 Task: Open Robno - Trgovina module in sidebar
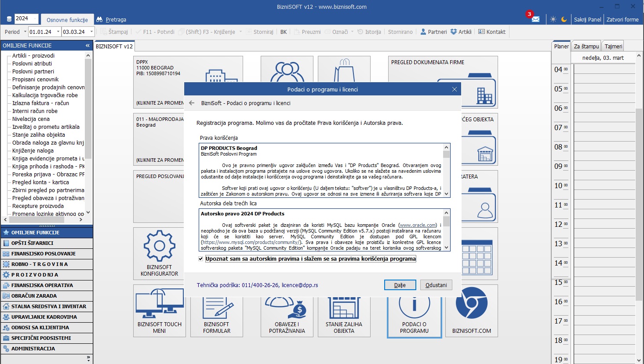tap(47, 264)
